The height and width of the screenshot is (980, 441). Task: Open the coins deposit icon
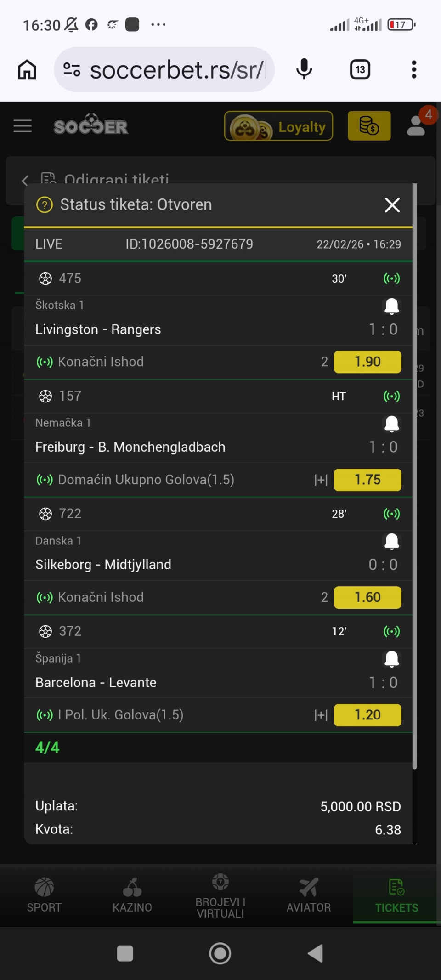click(x=369, y=126)
